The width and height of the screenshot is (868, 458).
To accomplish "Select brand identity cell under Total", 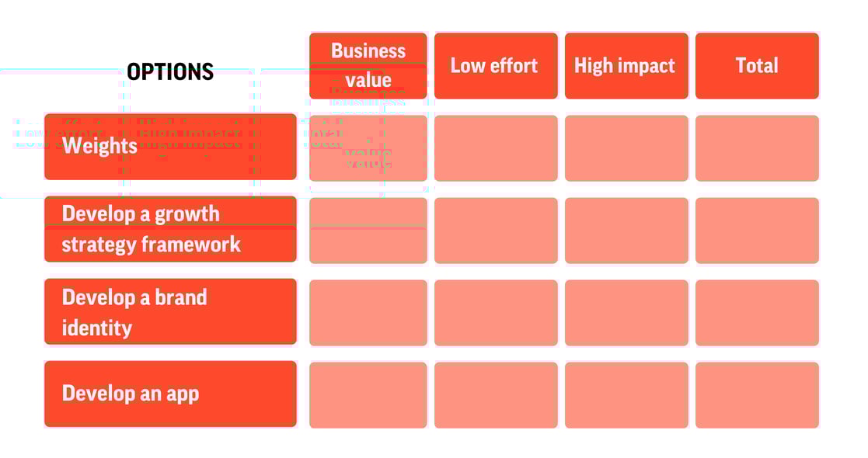I will pyautogui.click(x=757, y=313).
